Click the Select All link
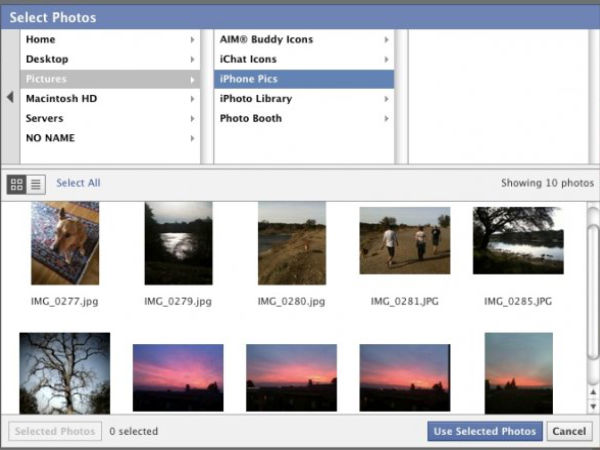This screenshot has width=600, height=450. click(x=78, y=183)
